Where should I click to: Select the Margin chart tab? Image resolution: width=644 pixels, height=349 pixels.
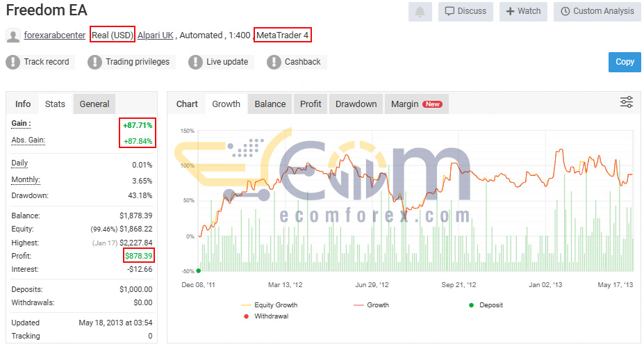coord(416,104)
